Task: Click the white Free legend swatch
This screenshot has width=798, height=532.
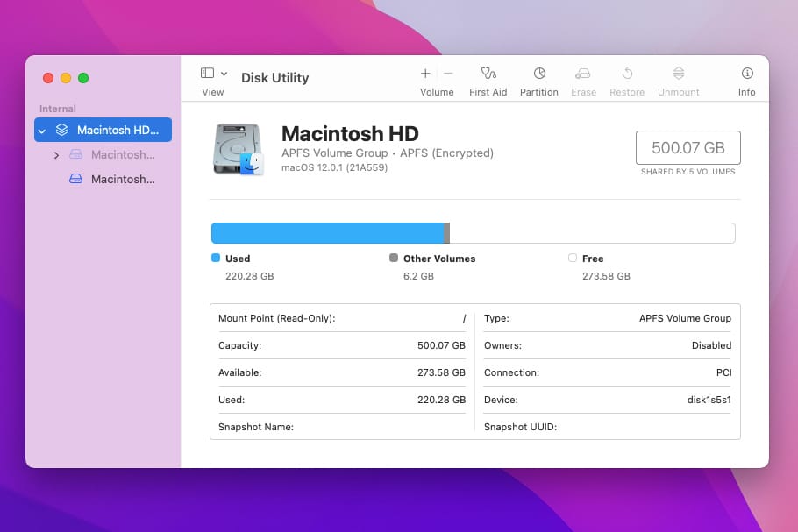Action: (x=573, y=258)
